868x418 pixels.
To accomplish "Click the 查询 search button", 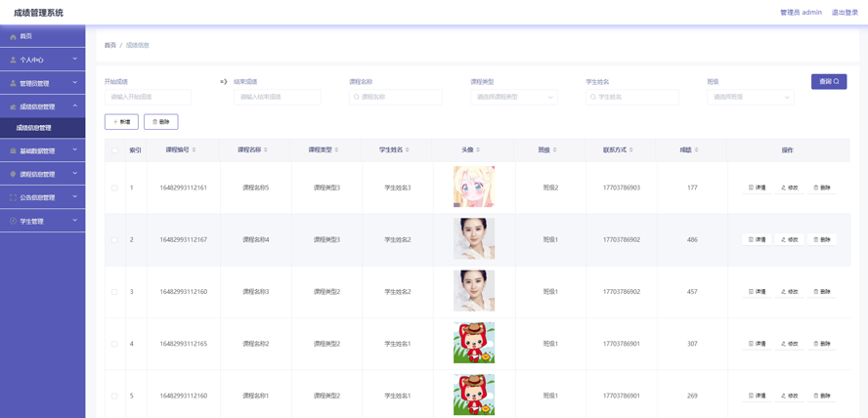I will click(829, 82).
